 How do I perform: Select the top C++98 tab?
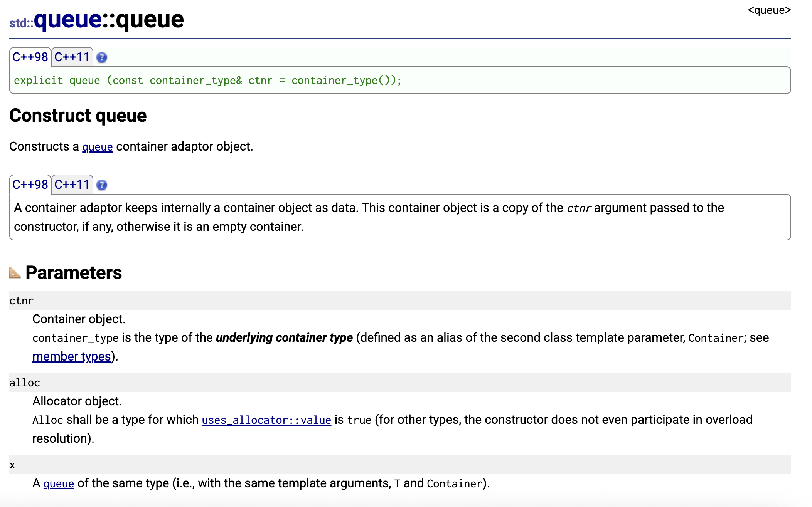(x=30, y=57)
